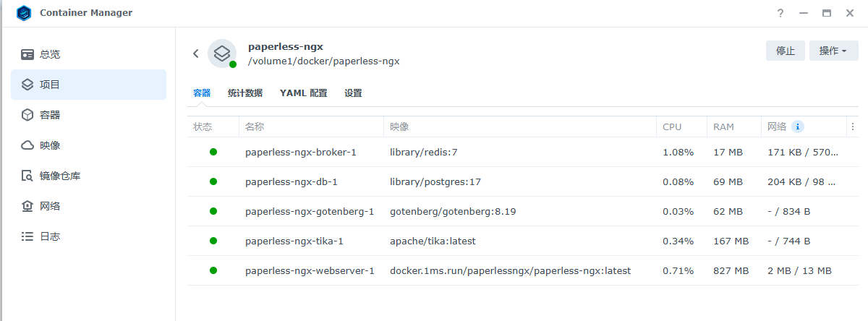868x321 pixels.
Task: Click the 167 MB RAM value
Action: tap(731, 241)
